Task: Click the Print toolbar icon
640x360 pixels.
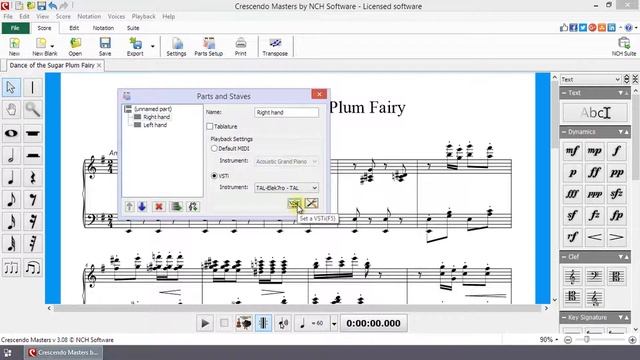Action: click(x=240, y=47)
